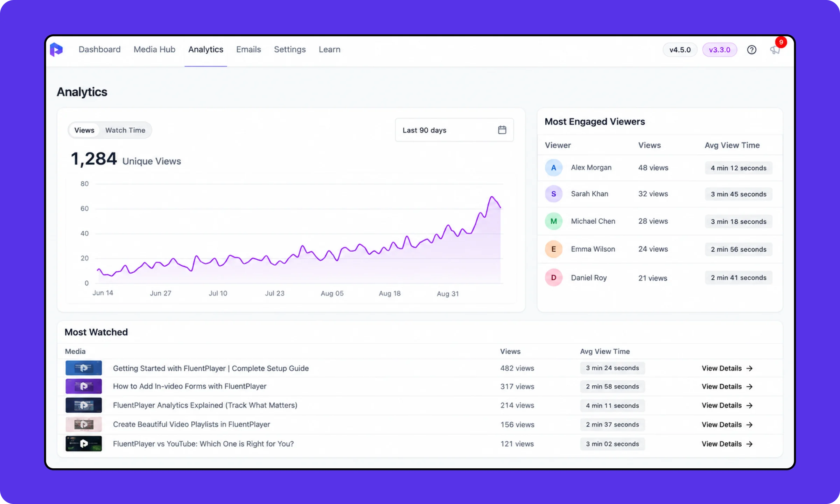Viewport: 840px width, 504px height.
Task: Click Alex Morgan's avatar icon
Action: (554, 168)
